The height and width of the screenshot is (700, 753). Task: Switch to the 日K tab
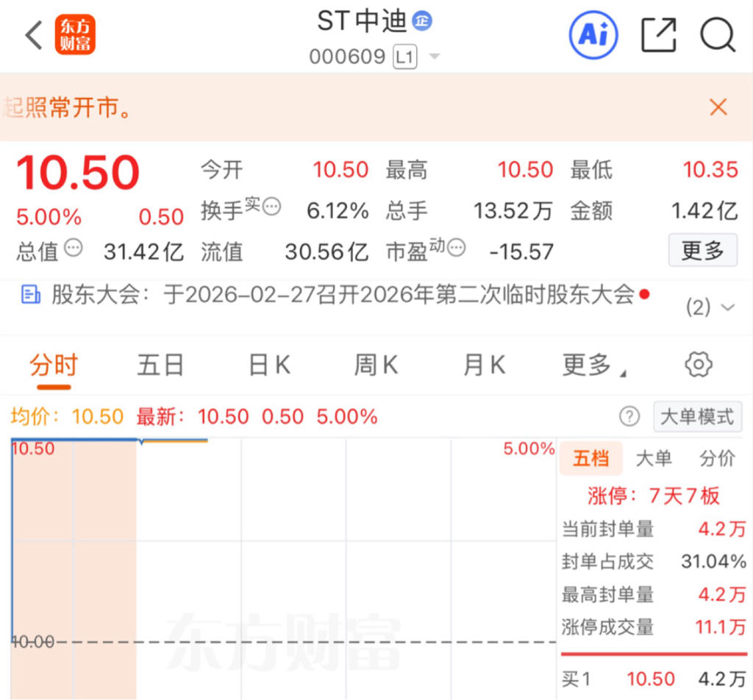pyautogui.click(x=269, y=365)
